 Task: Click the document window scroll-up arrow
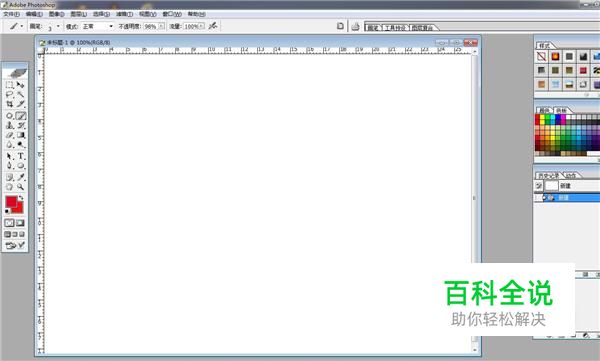coord(475,51)
